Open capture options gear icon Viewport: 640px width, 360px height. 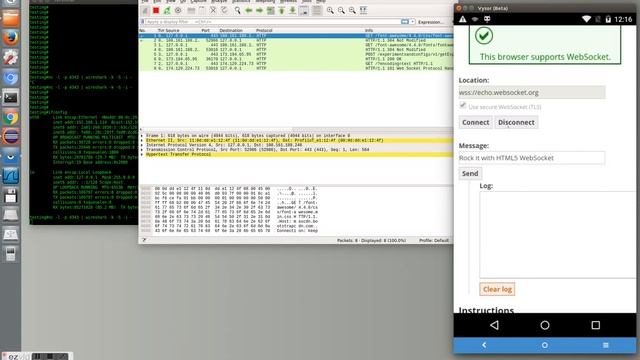[178, 11]
